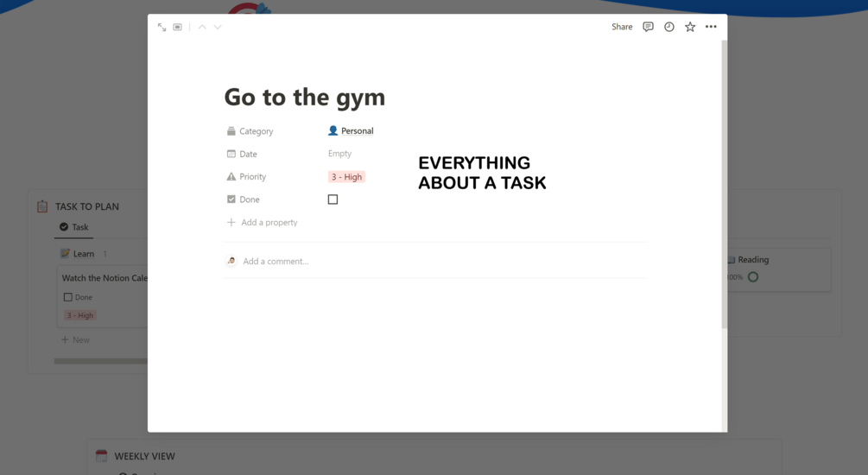
Task: Click '+ New' under Learn group
Action: [75, 340]
